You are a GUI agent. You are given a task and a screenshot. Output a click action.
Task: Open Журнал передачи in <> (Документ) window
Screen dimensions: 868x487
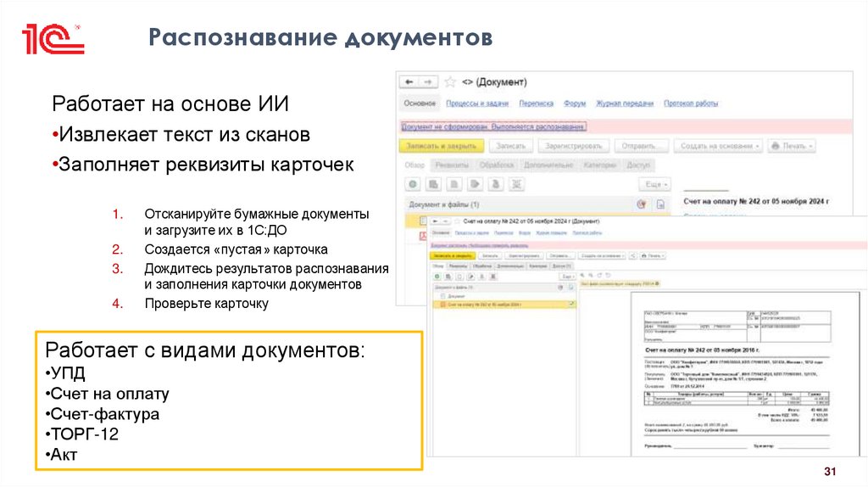click(x=625, y=104)
